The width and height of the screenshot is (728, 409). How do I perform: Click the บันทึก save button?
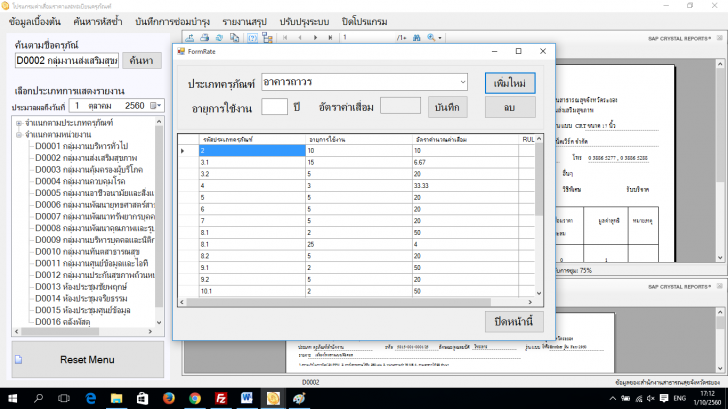tap(447, 107)
